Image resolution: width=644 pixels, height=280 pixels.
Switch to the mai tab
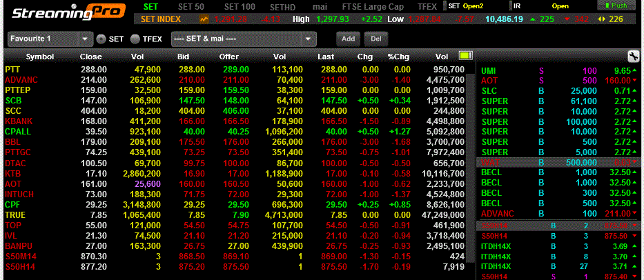click(320, 7)
